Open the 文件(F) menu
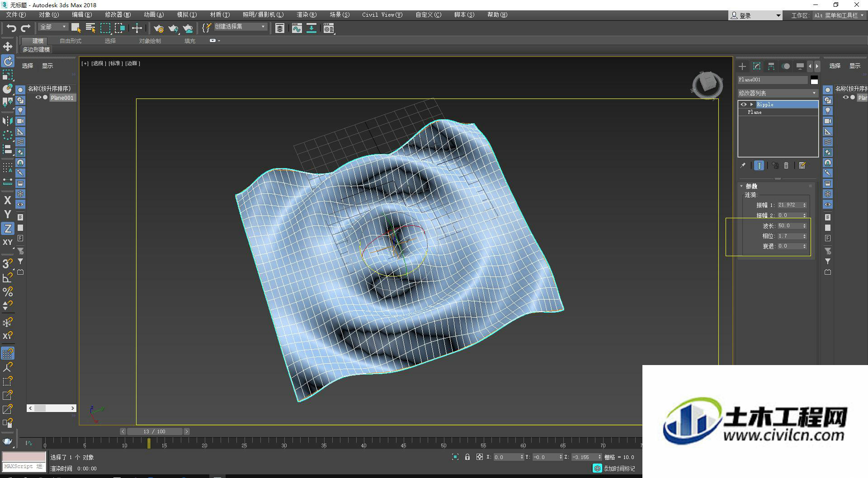Screen dimensions: 868x478 point(16,15)
